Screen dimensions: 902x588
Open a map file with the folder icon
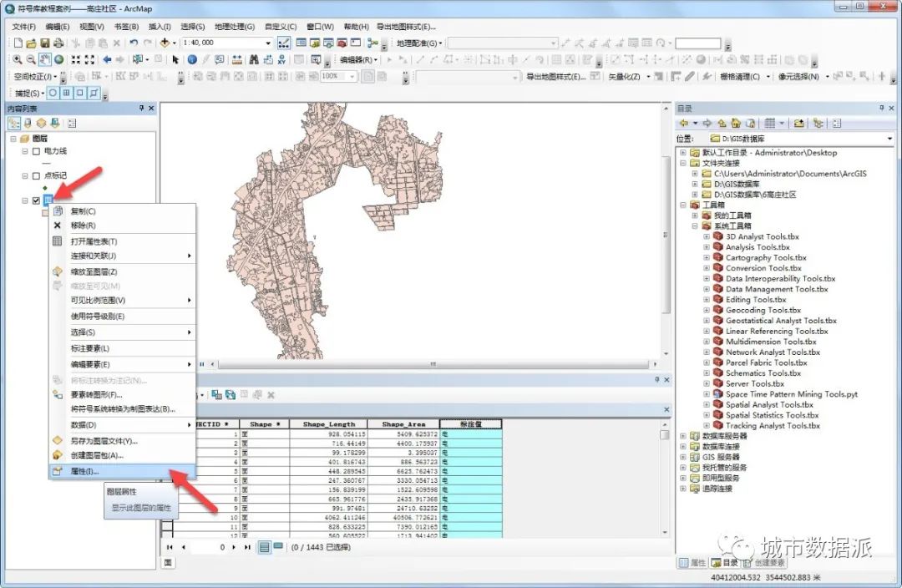pos(31,43)
